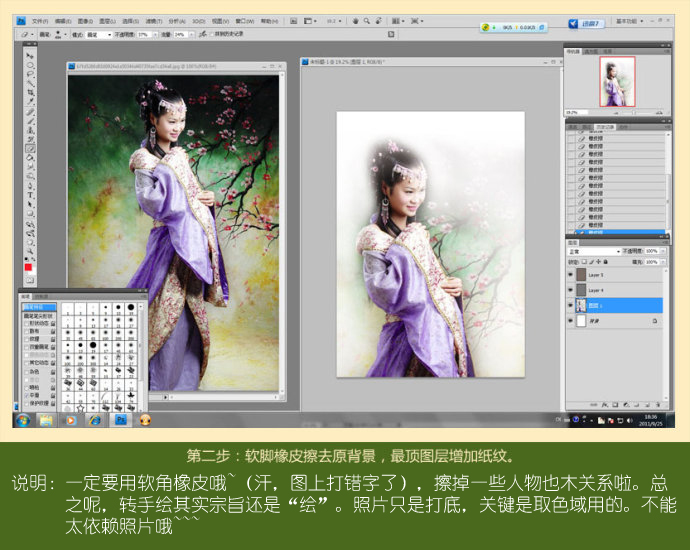Image resolution: width=690 pixels, height=550 pixels.
Task: Select the Clone Stamp tool
Action: pyautogui.click(x=30, y=130)
